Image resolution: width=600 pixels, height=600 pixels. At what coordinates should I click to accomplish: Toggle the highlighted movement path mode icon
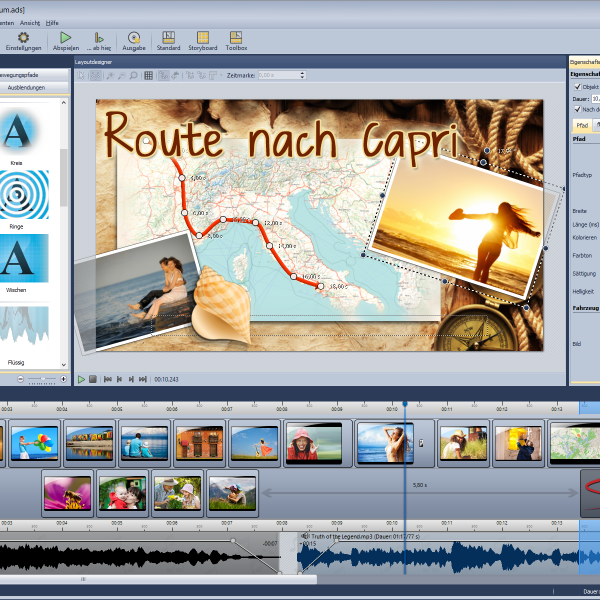(x=164, y=75)
